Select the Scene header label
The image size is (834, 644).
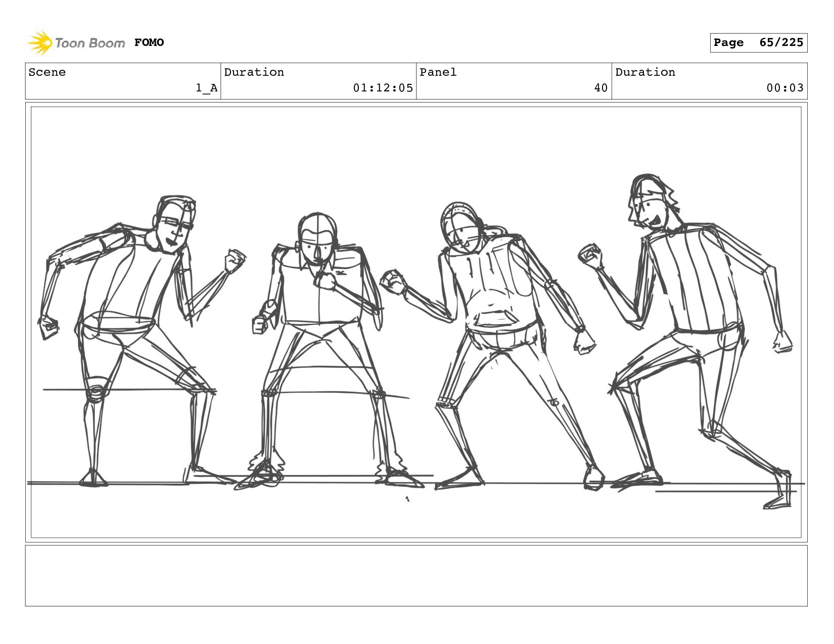pos(47,72)
